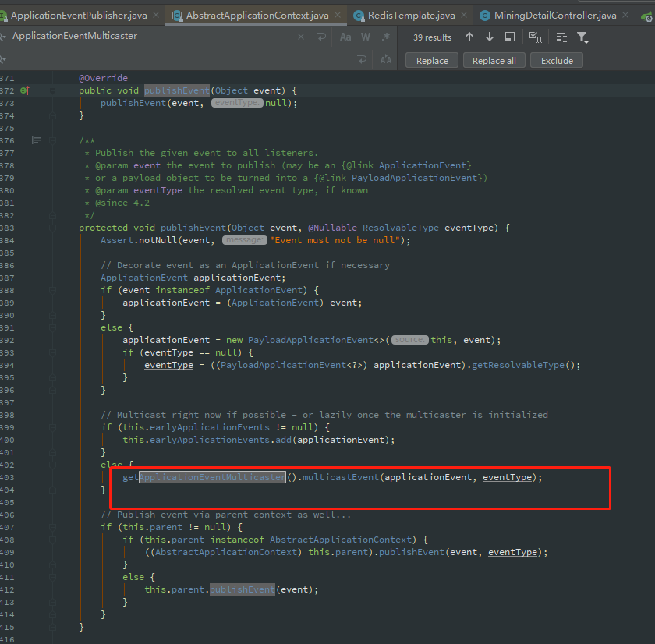The height and width of the screenshot is (644, 655).
Task: Click highlighted publishEvent on line 412
Action: click(x=243, y=589)
